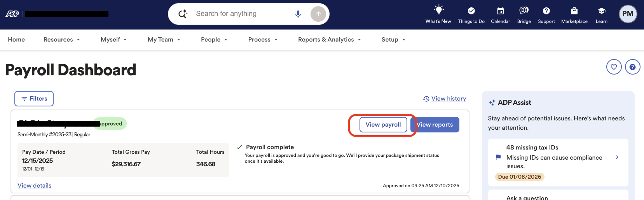Expand the Resources dropdown menu

tap(62, 40)
